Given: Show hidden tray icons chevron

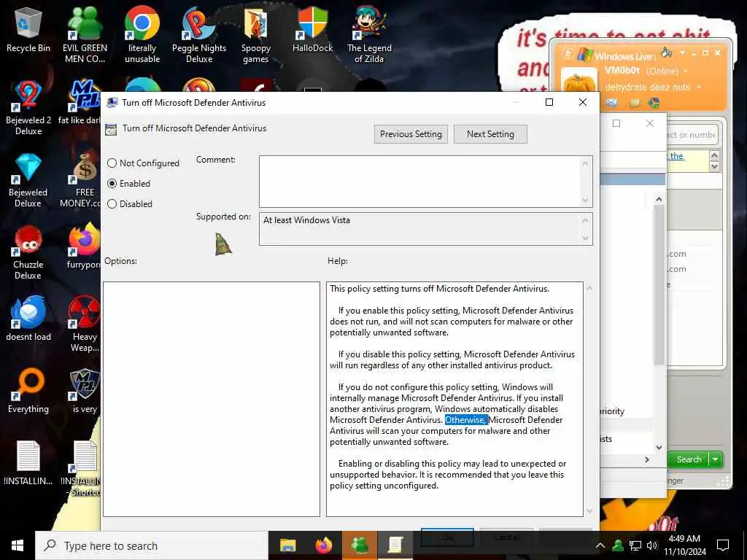Looking at the screenshot, I should (x=600, y=545).
